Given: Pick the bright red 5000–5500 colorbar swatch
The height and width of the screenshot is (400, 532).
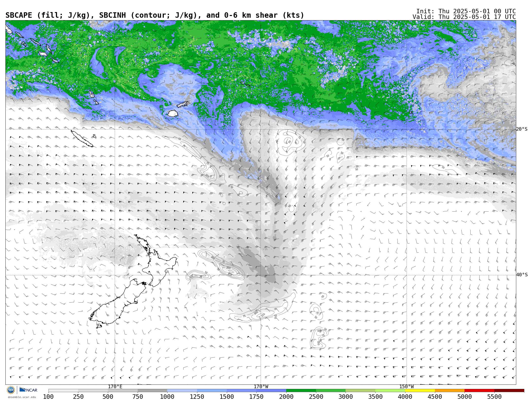Looking at the screenshot, I should click(x=479, y=391).
